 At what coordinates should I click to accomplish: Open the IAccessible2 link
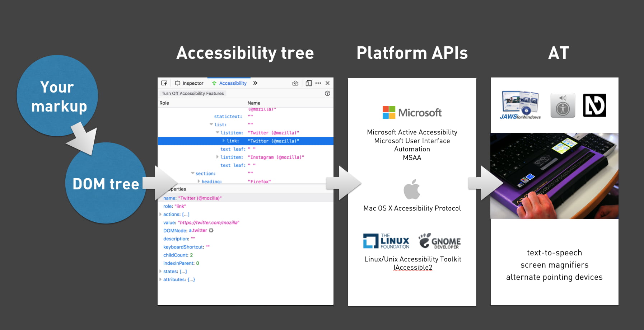click(x=413, y=267)
